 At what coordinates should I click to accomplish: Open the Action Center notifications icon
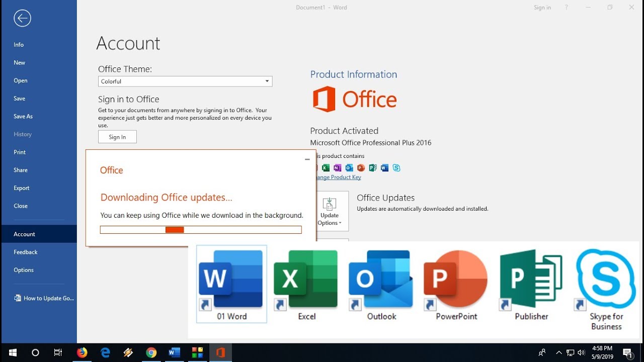[628, 352]
